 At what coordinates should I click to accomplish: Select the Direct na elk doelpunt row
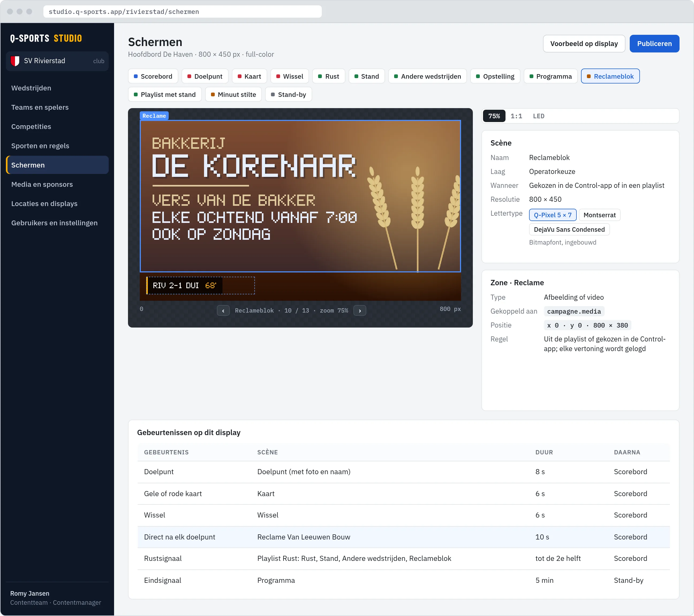click(x=403, y=537)
